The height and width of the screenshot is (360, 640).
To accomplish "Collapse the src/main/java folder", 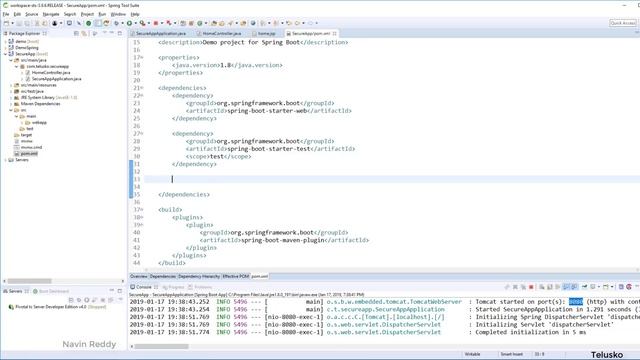I will click(x=11, y=60).
